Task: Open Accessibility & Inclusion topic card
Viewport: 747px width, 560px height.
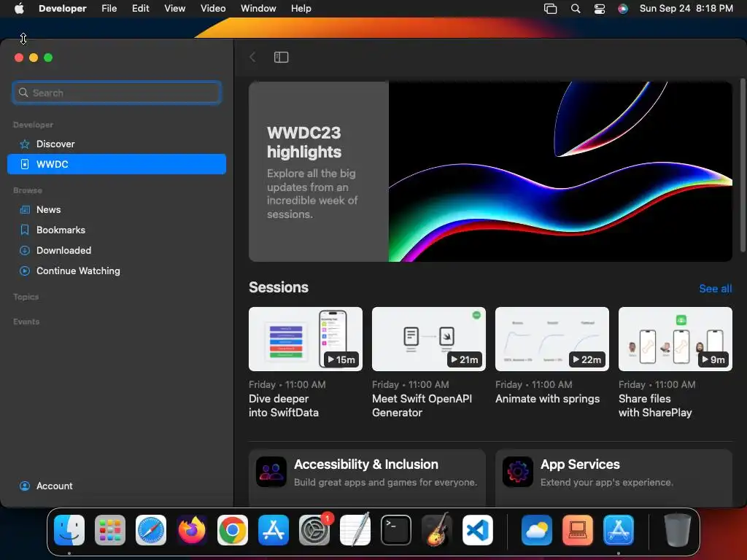Action: click(368, 478)
